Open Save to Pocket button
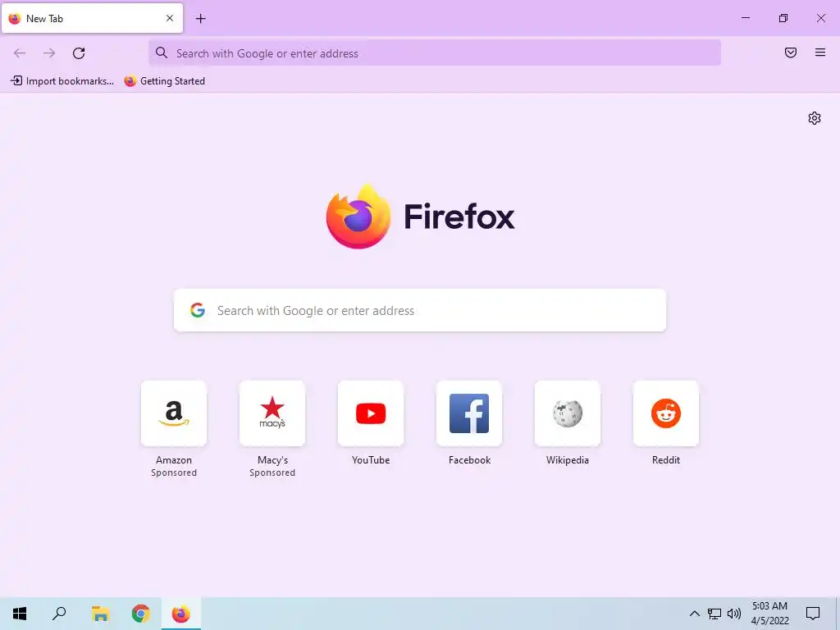Viewport: 840px width, 630px height. (791, 52)
